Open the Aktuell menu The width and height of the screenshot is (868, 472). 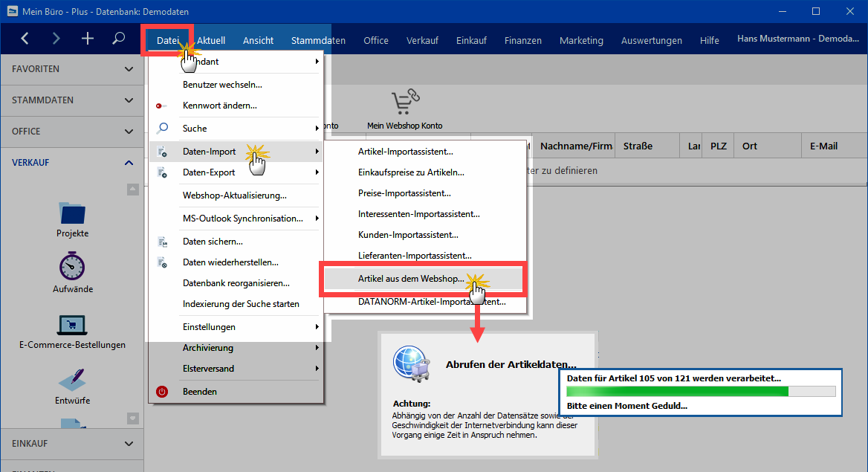[211, 40]
